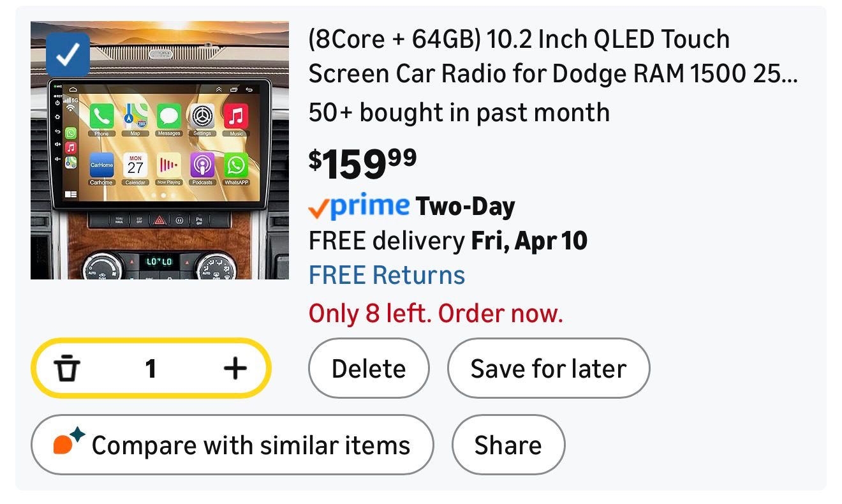This screenshot has width=842, height=504.
Task: Uncheck the cart item selection checkbox
Action: coord(68,56)
